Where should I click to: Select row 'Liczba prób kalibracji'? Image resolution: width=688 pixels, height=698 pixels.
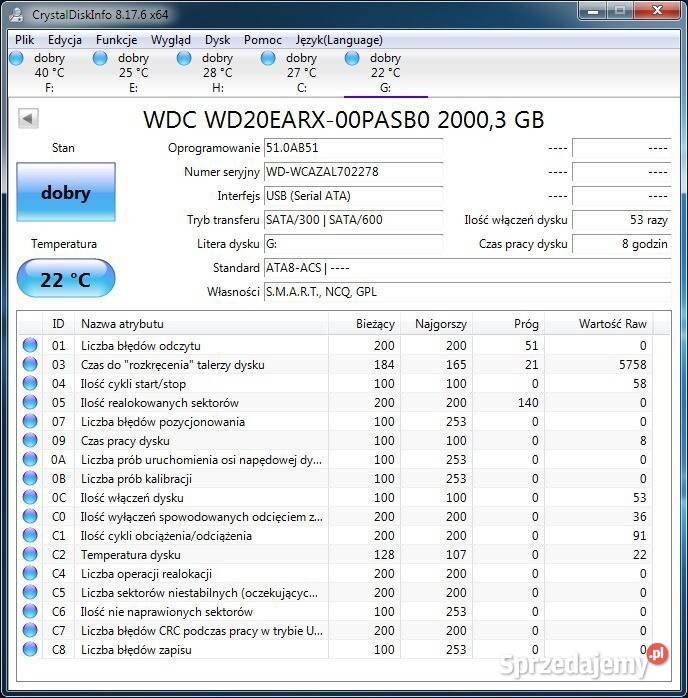coord(336,479)
